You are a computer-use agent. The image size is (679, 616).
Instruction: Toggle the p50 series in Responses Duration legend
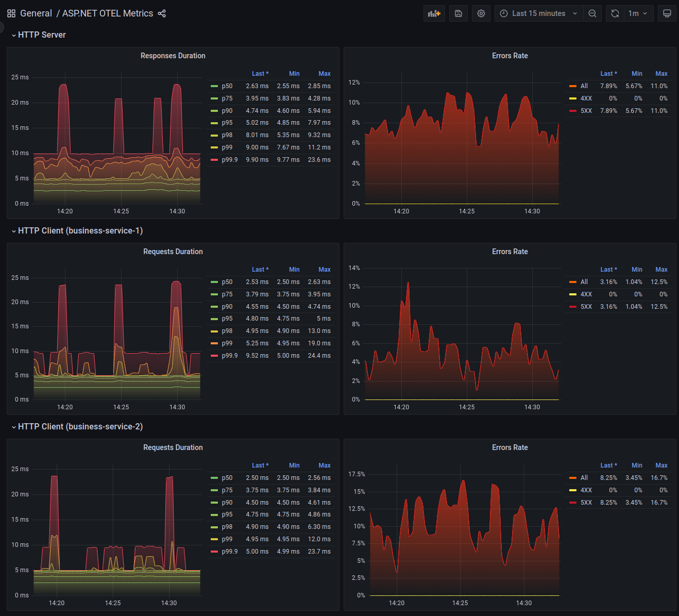click(x=226, y=86)
